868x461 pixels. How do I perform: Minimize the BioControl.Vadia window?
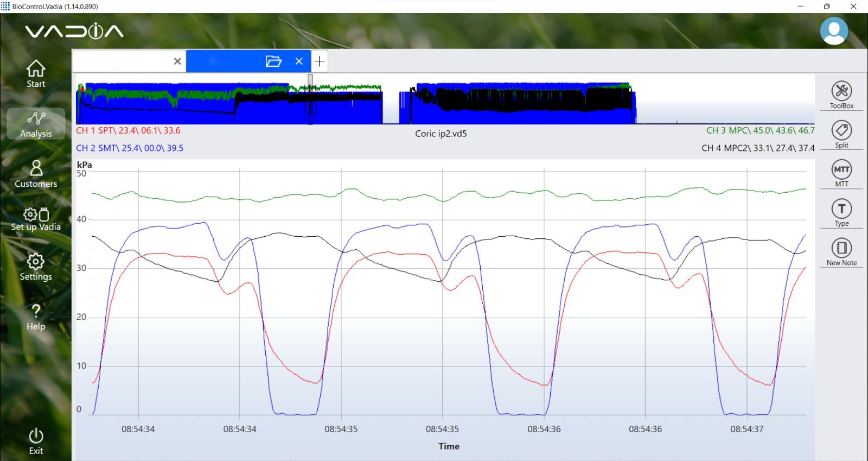(x=800, y=7)
